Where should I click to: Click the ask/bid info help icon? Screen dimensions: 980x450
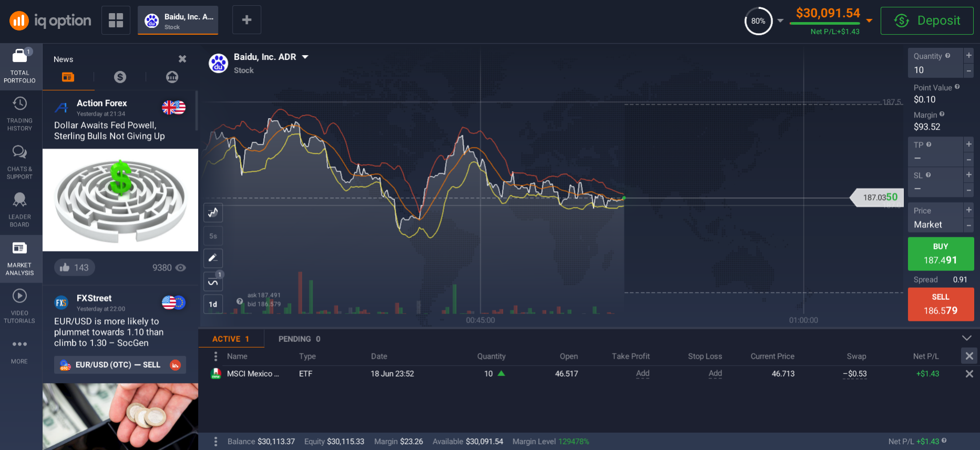[240, 301]
